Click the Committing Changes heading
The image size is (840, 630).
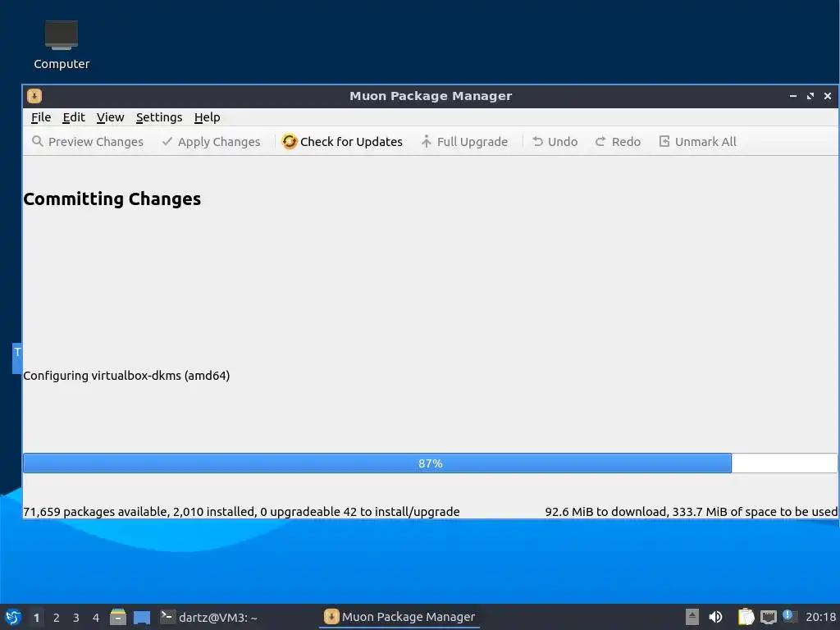click(112, 199)
